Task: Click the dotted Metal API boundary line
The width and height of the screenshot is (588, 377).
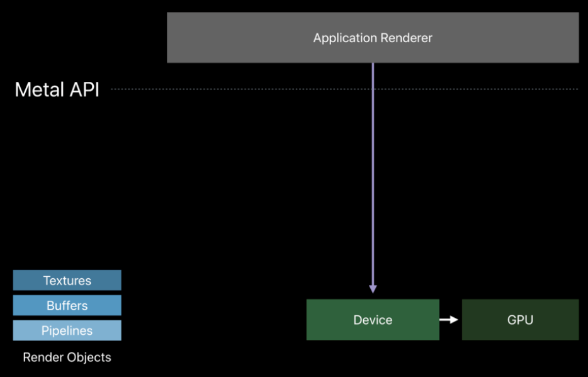Action: 252,89
